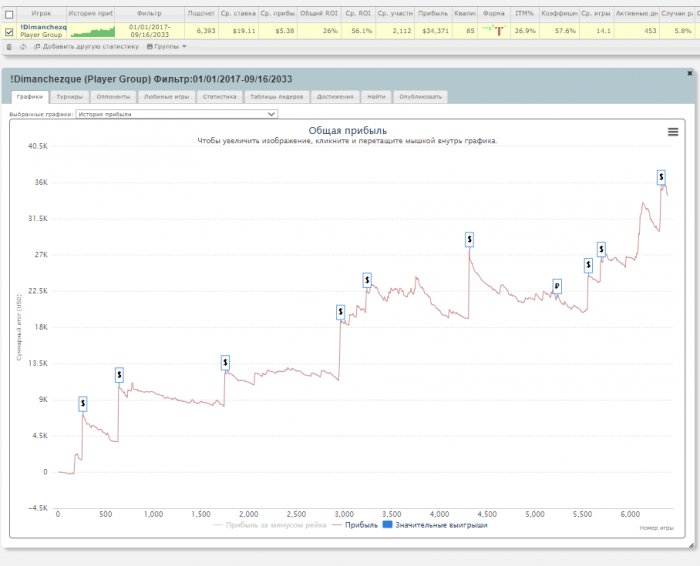Click the refresh icon under the player checkbox
Viewport: 700px width, 566px height.
22,46
